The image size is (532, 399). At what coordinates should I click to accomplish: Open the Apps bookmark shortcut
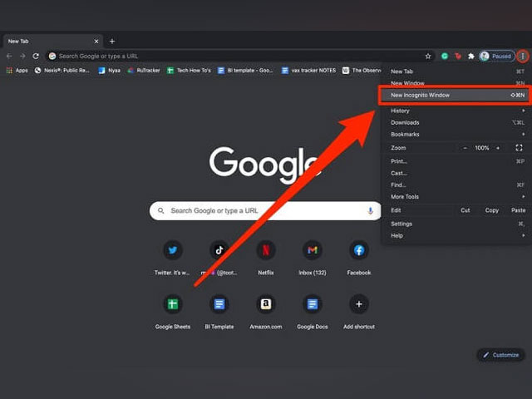[17, 70]
